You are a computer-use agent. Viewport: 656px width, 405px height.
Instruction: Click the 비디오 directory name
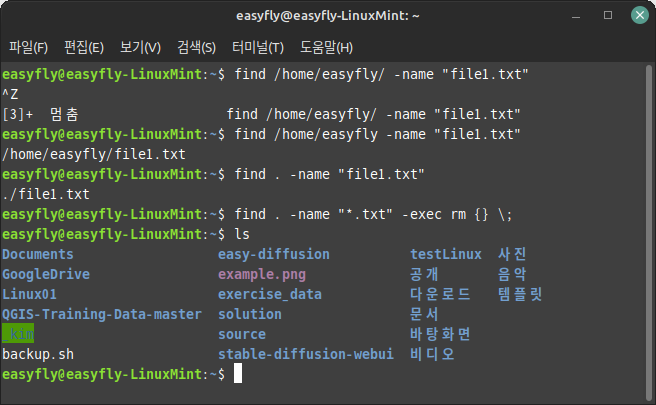[432, 354]
